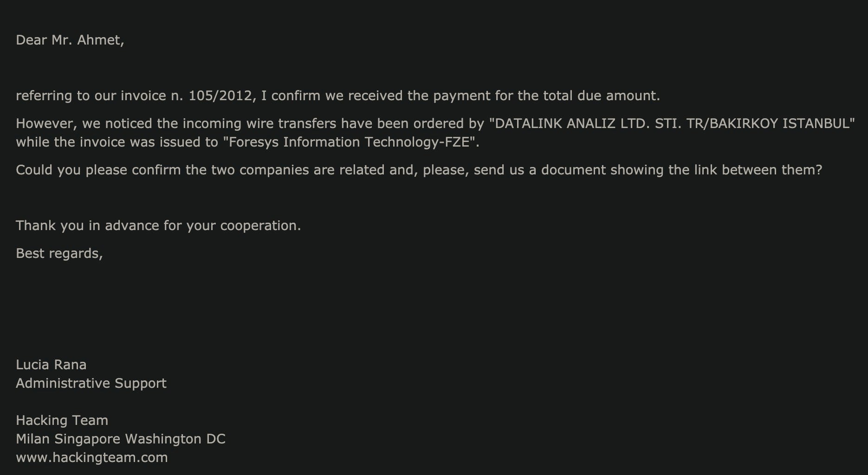Click the "Dear Mr. Ahmet," greeting
The image size is (868, 475).
[70, 40]
